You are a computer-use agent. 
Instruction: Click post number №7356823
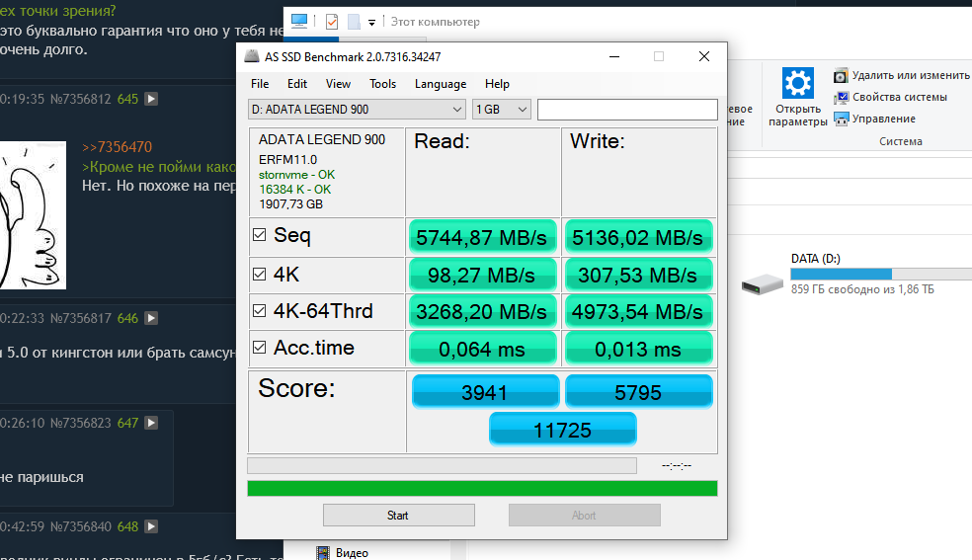[x=81, y=423]
